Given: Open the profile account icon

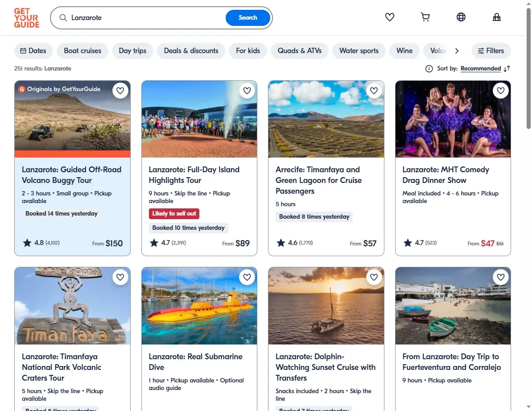Looking at the screenshot, I should pyautogui.click(x=496, y=17).
